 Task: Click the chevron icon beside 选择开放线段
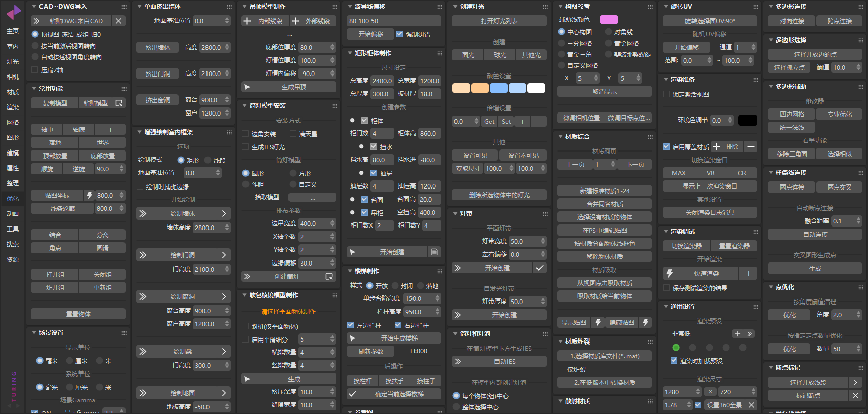(x=855, y=382)
